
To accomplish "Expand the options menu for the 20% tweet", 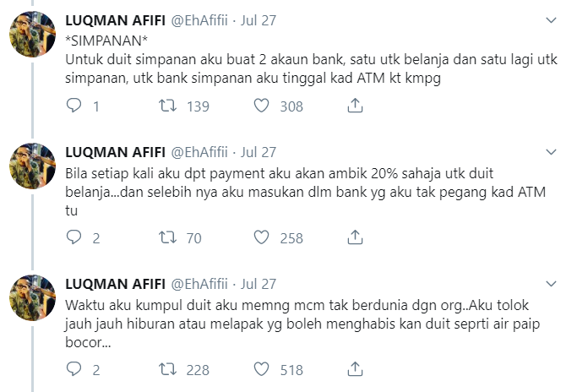I will click(551, 152).
